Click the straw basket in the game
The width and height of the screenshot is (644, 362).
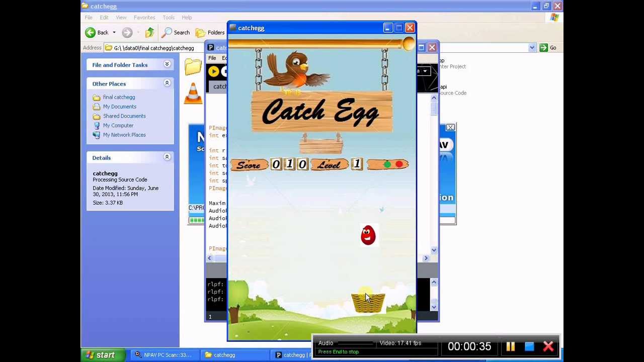(368, 302)
